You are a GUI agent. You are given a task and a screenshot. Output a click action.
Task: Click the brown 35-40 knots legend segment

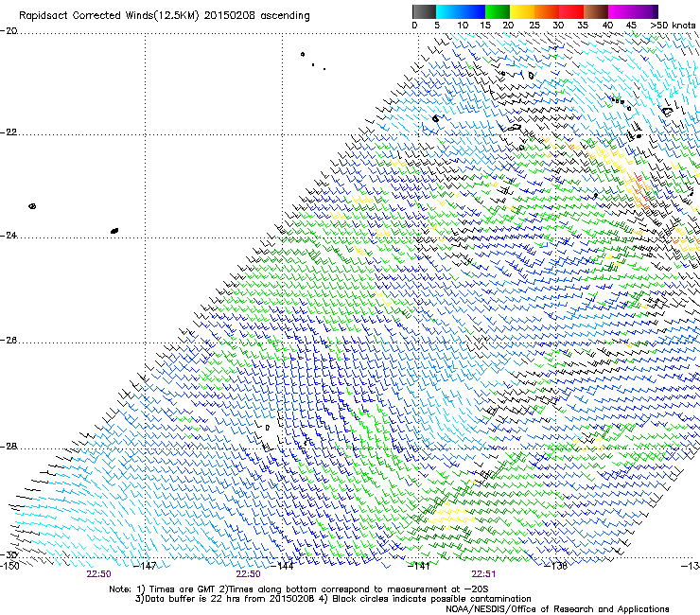[596, 11]
